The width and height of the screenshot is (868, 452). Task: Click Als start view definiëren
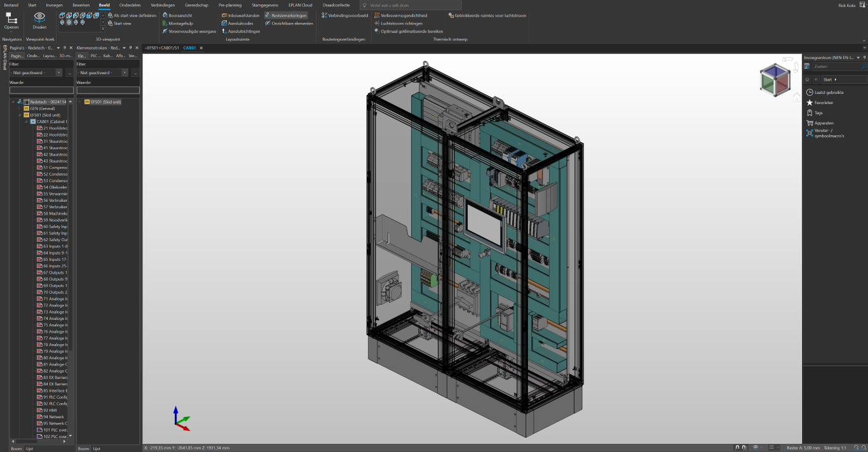click(132, 15)
